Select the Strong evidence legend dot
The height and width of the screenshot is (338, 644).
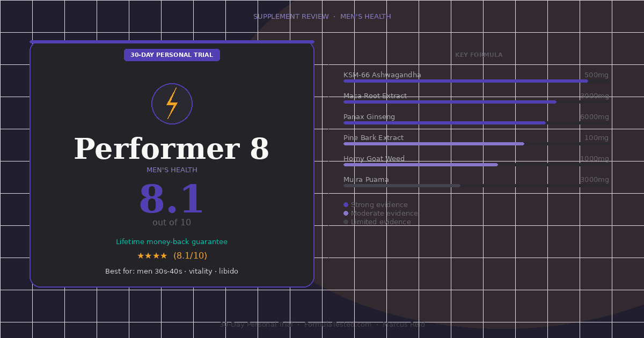pos(347,204)
